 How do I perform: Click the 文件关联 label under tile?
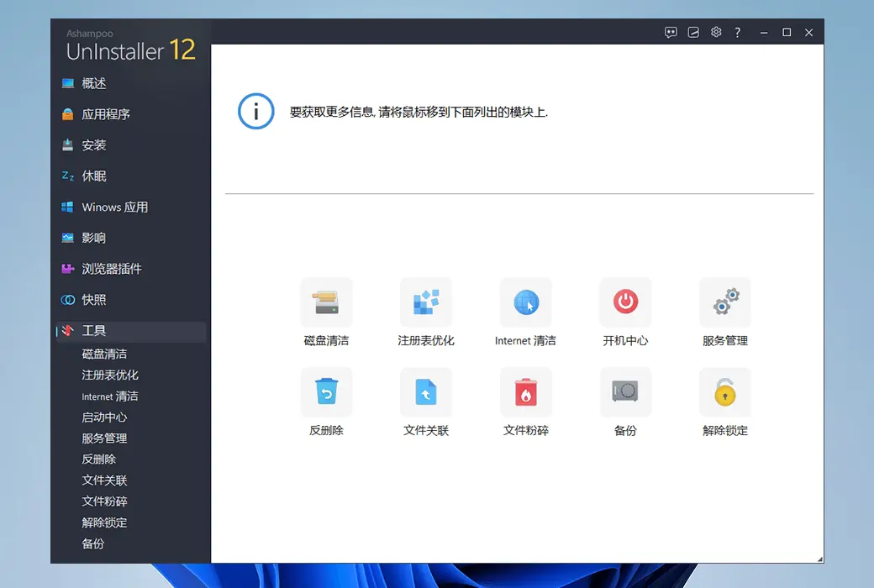click(x=426, y=430)
